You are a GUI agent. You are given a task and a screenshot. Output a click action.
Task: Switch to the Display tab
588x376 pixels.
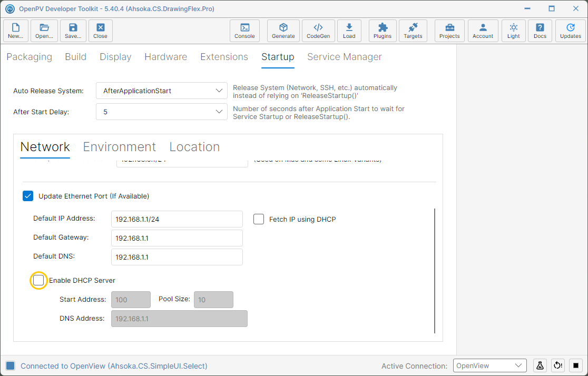(x=115, y=57)
